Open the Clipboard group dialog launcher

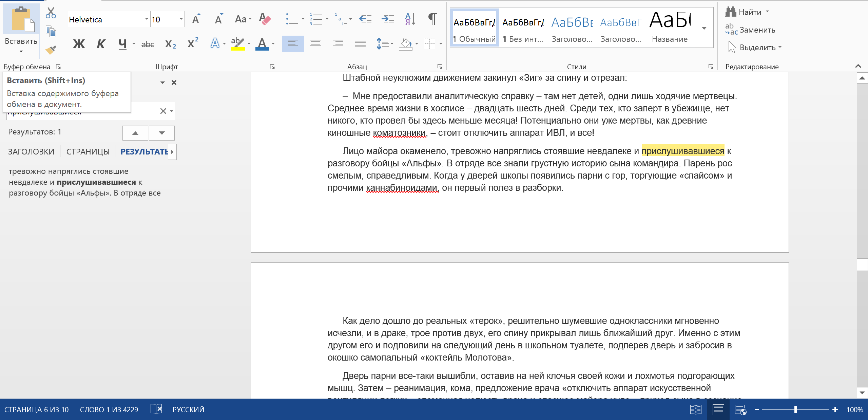[58, 67]
